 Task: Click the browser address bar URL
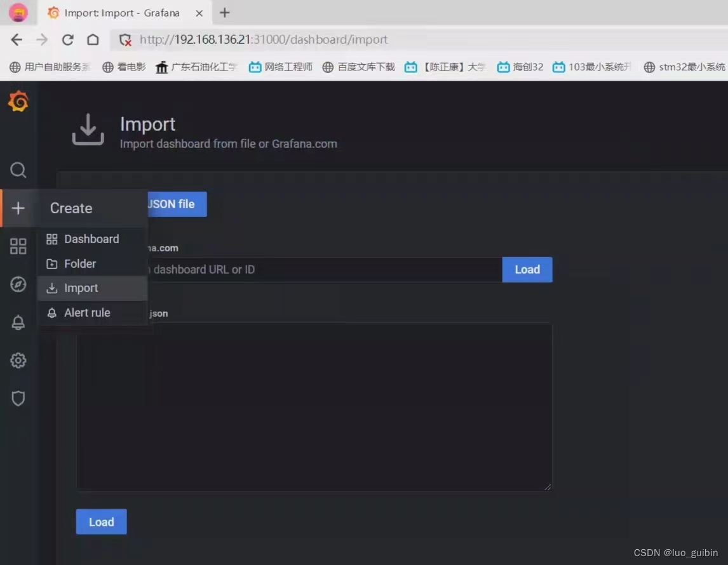coord(263,40)
